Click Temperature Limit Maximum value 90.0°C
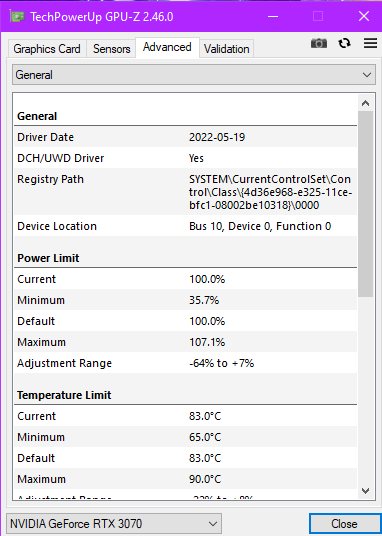Screen dimensions: 382x536 (205, 479)
